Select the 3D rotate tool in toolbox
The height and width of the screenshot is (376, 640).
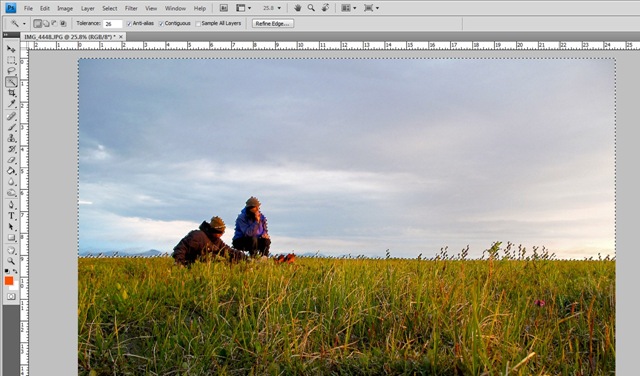11,250
